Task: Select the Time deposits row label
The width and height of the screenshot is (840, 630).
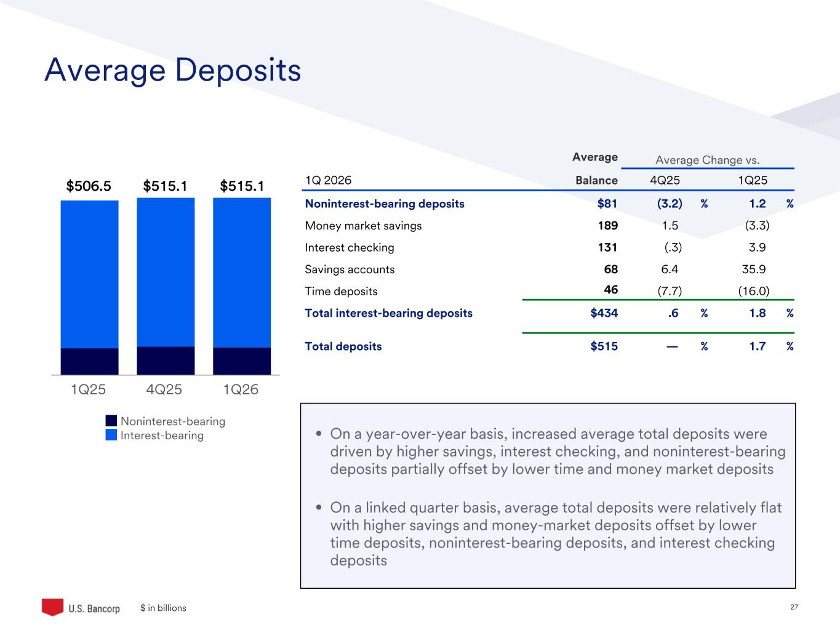Action: pyautogui.click(x=341, y=292)
